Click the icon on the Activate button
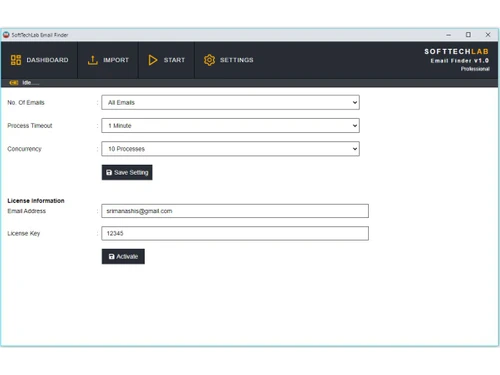Image resolution: width=500 pixels, height=375 pixels. pos(112,256)
